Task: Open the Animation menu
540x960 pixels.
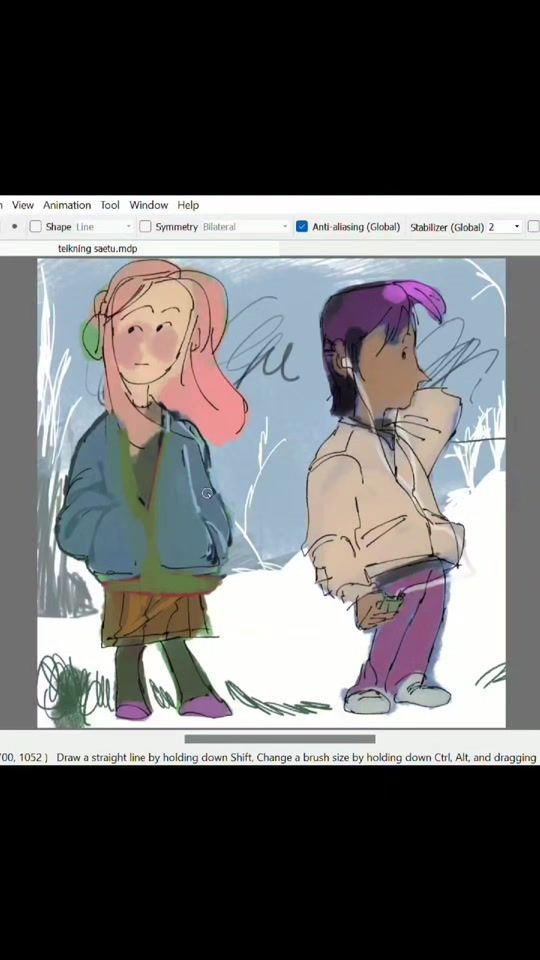Action: coord(67,205)
